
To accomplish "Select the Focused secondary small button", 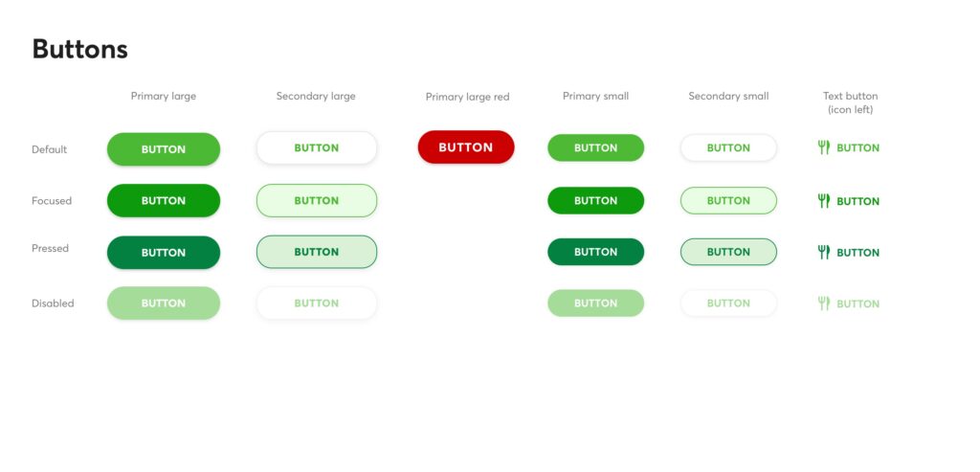I will coord(728,201).
